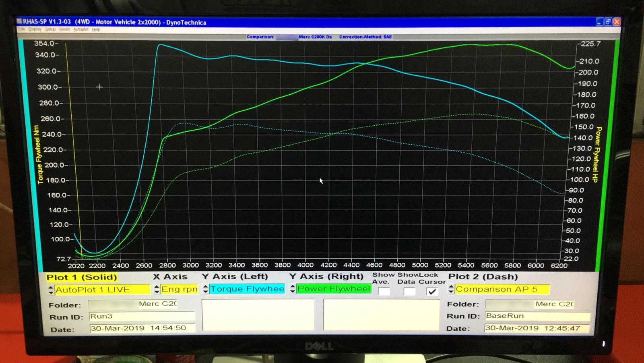Open the Setup menu
644x363 pixels.
click(50, 29)
